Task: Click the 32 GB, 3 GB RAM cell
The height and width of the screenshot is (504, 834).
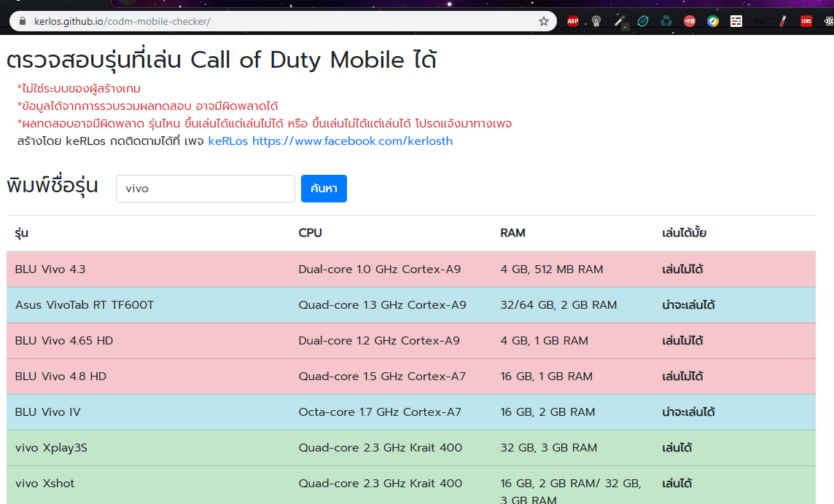Action: point(549,448)
